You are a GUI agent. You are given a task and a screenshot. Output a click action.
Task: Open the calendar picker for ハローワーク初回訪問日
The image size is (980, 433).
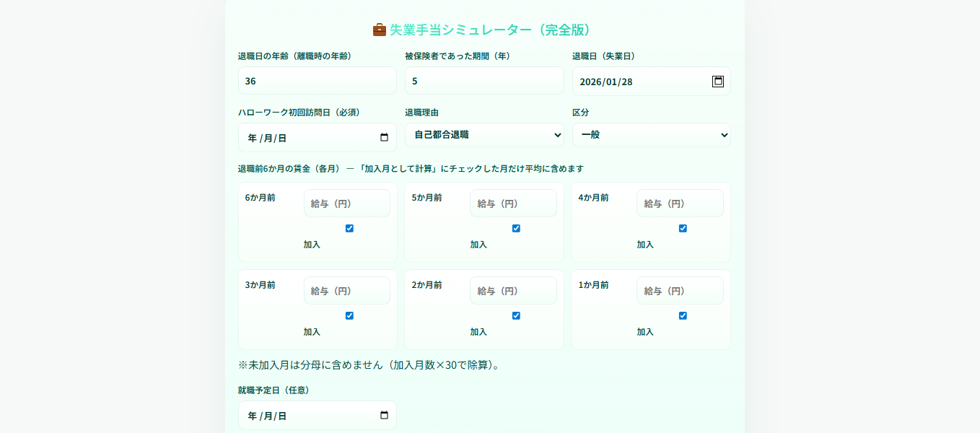click(x=383, y=137)
